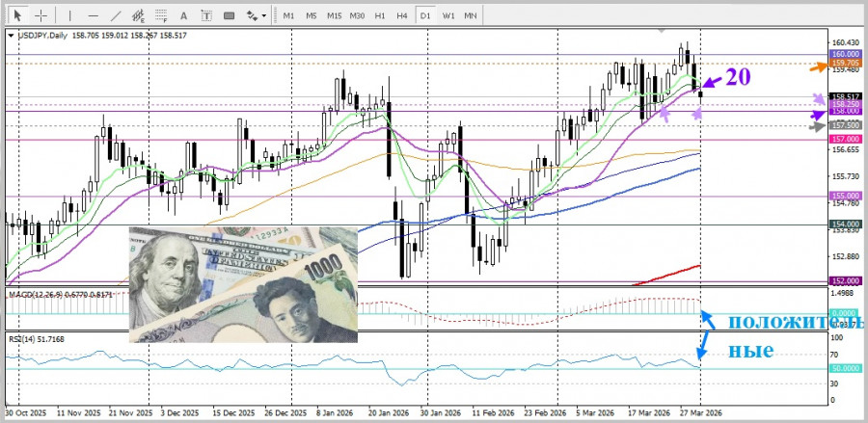Switch to the W1 weekly timeframe
Viewport: 868px width, 423px height.
pyautogui.click(x=448, y=15)
